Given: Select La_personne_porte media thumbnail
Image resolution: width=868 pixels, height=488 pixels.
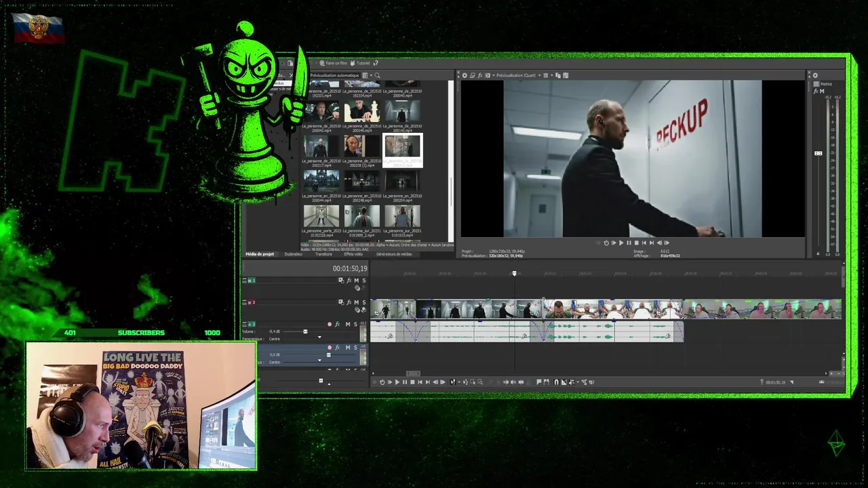Looking at the screenshot, I should pyautogui.click(x=321, y=216).
